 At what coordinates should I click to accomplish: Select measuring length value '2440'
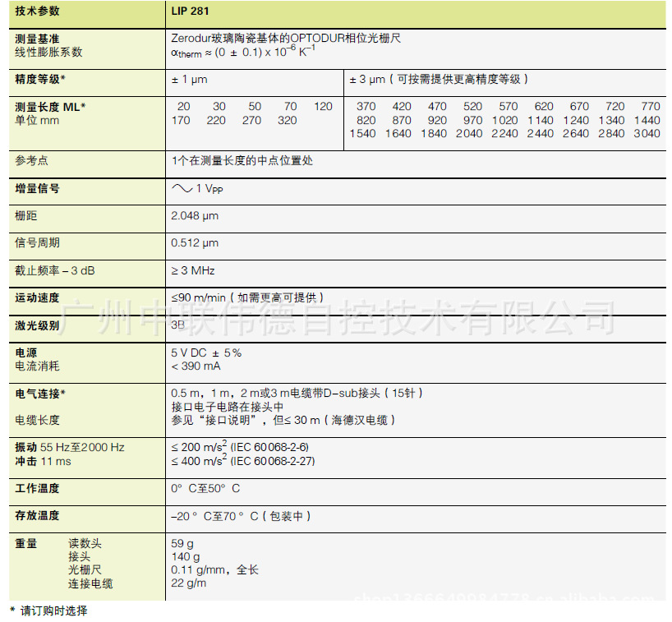click(x=541, y=133)
